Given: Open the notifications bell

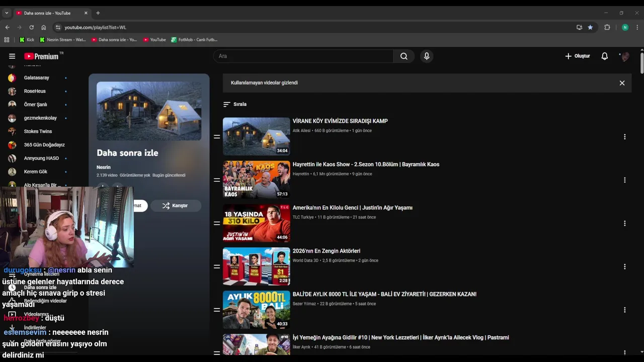Looking at the screenshot, I should [x=605, y=56].
